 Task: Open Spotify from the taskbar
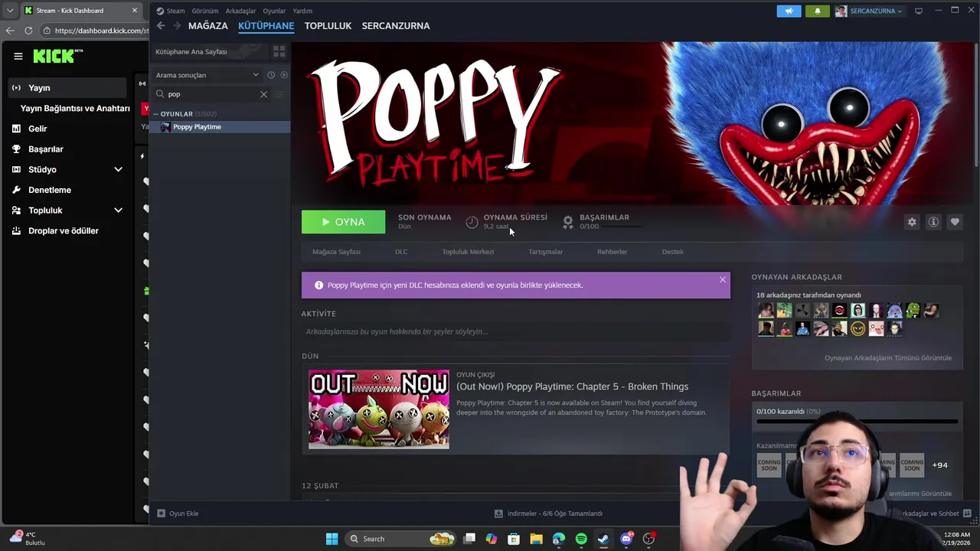click(581, 539)
